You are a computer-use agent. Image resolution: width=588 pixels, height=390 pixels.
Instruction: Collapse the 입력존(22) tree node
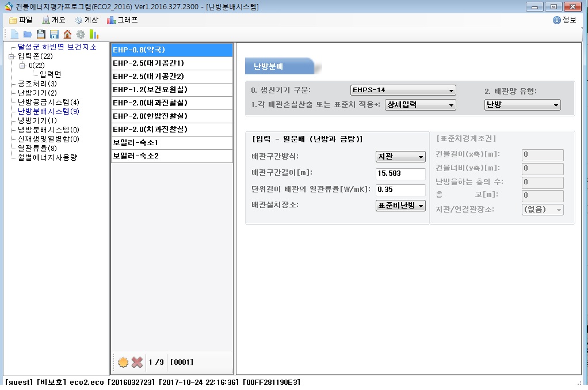[12, 56]
